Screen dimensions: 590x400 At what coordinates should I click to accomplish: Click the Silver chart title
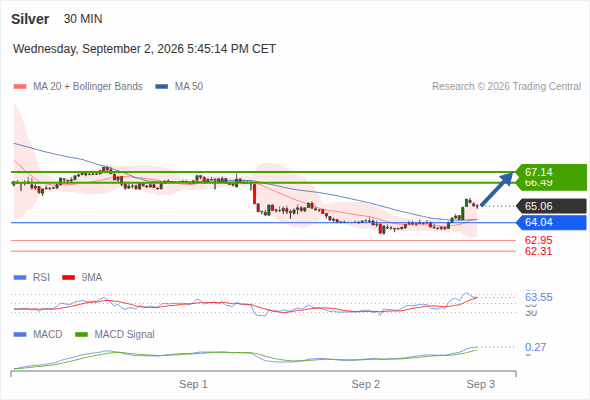[x=30, y=19]
